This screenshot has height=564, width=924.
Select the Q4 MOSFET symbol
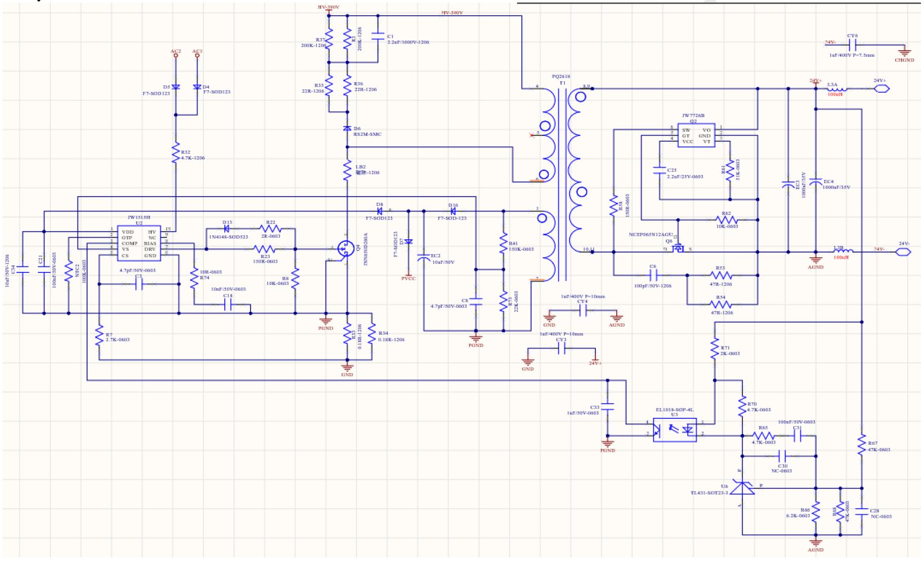coord(345,249)
